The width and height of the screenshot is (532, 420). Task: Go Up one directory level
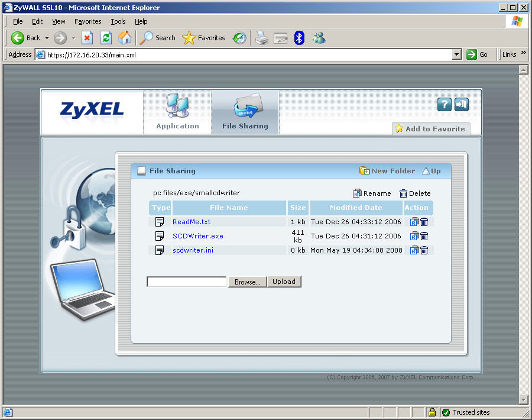[x=432, y=171]
